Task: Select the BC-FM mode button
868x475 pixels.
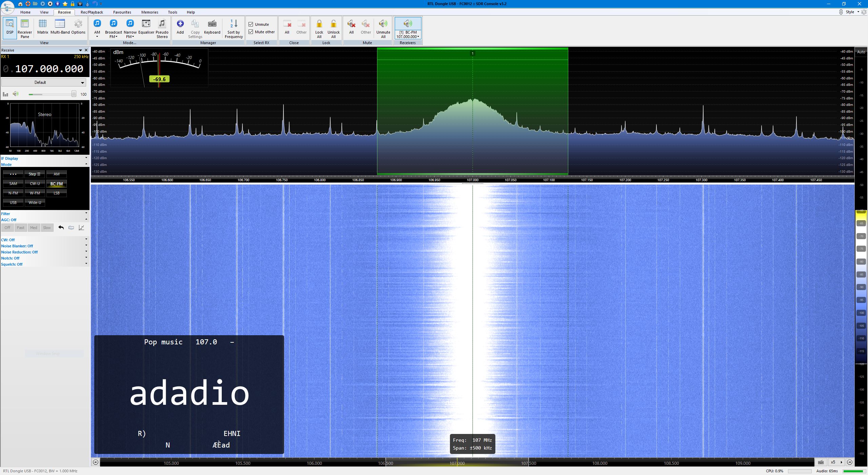Action: click(x=57, y=184)
